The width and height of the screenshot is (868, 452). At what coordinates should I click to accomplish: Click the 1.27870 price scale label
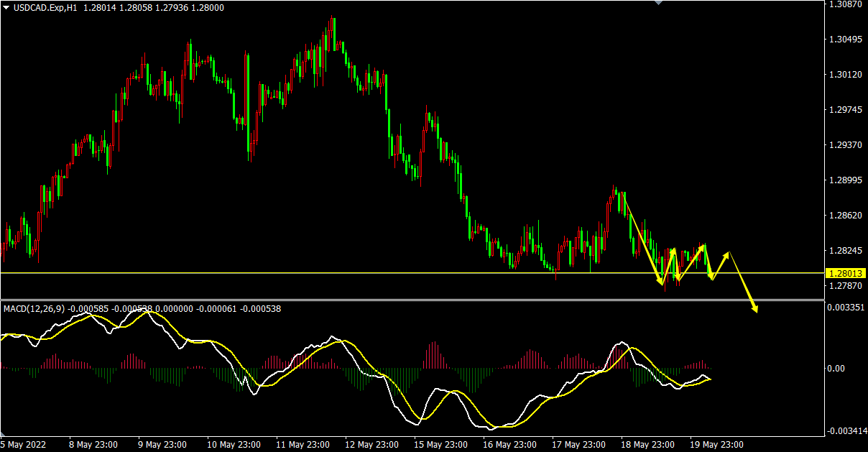coord(845,287)
